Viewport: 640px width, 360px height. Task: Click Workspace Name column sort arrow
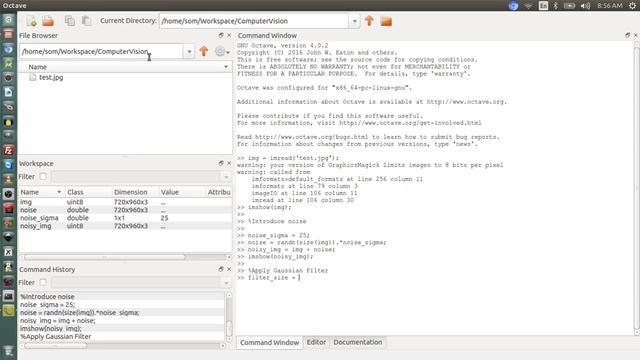[x=59, y=192]
